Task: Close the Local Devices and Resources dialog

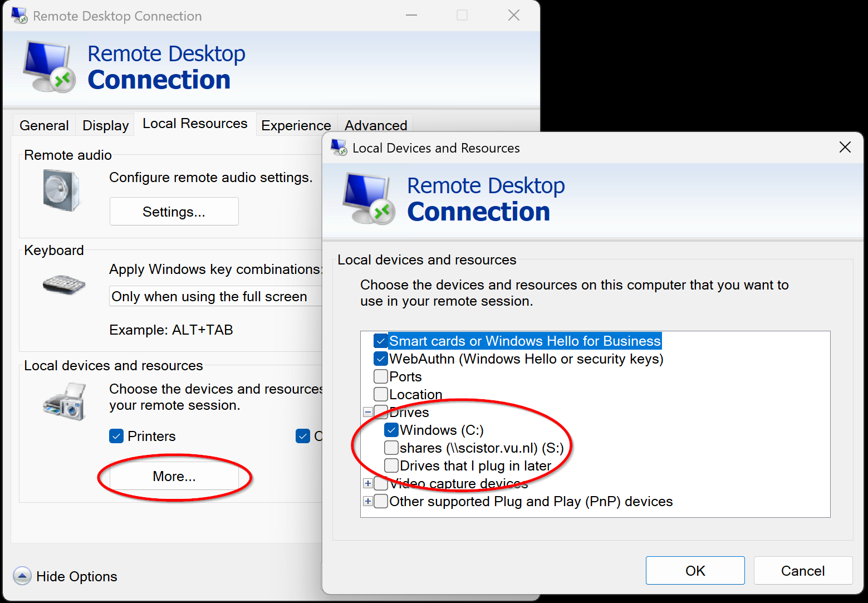Action: (x=845, y=147)
